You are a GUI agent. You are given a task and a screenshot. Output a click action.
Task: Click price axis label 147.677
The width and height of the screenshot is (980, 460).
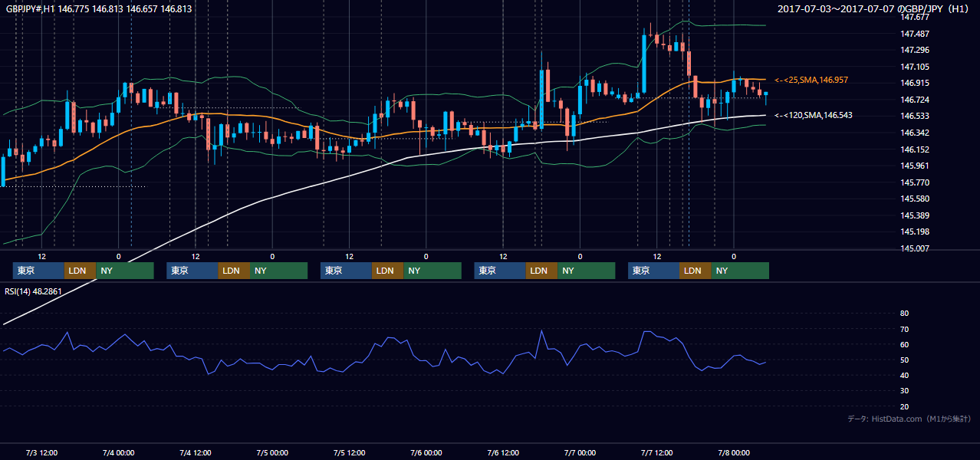(x=916, y=17)
